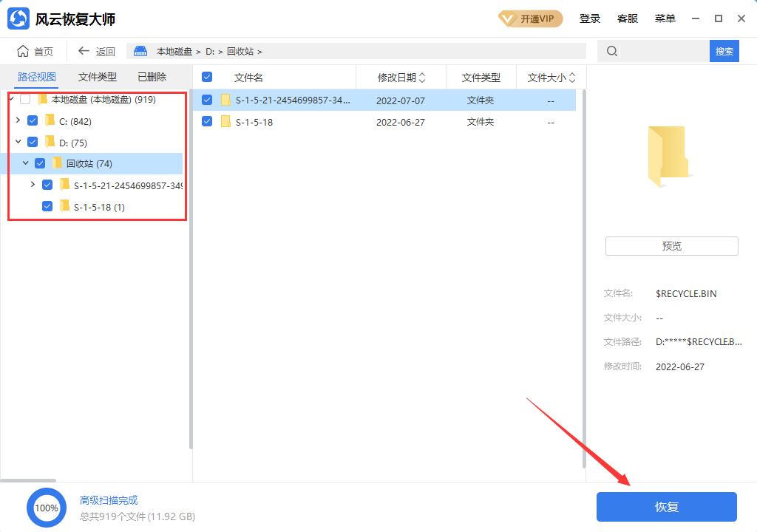The height and width of the screenshot is (532, 757).
Task: Click the 100% scan progress circle
Action: click(x=47, y=508)
